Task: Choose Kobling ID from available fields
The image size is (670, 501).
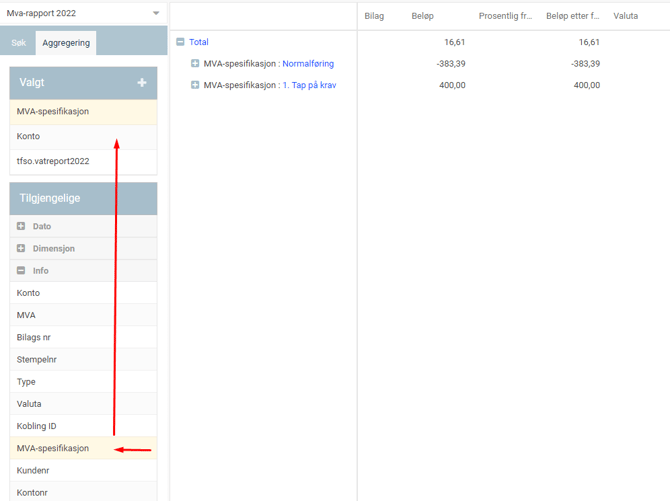Action: [37, 426]
